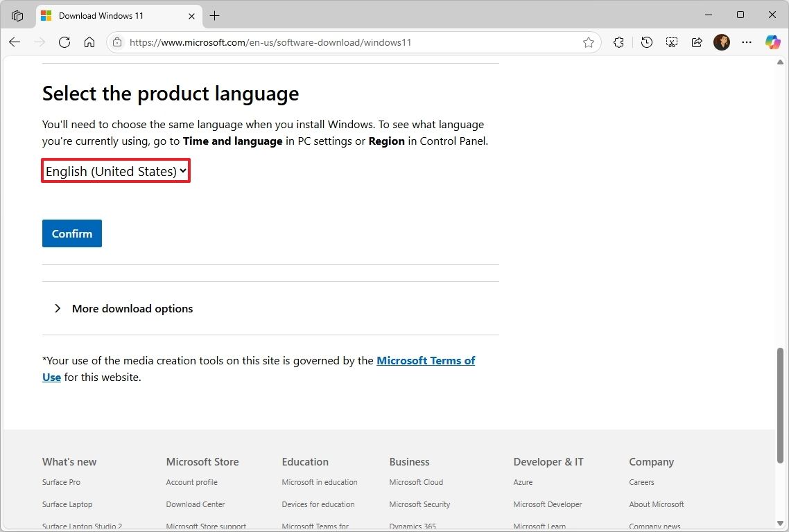Viewport: 789px width, 532px height.
Task: View site security information via the lock
Action: [x=118, y=42]
